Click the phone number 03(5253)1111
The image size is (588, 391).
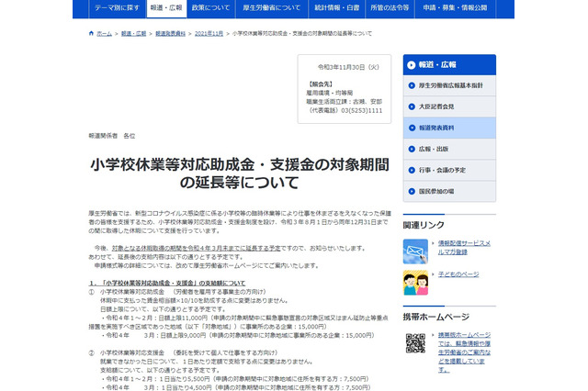[361, 110]
